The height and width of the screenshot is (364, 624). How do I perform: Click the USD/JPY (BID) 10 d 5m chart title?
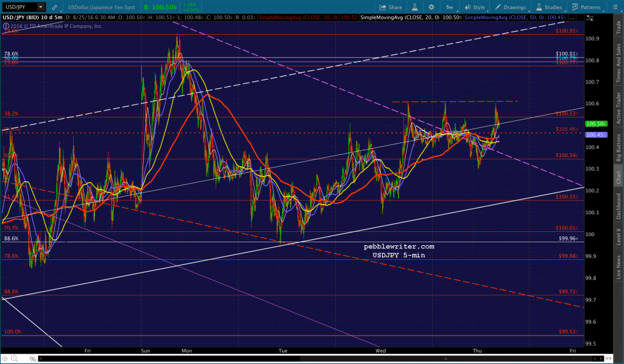click(33, 18)
